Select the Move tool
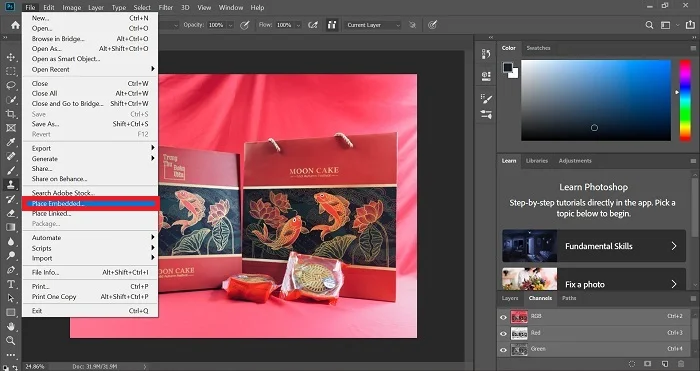The image size is (700, 371). click(11, 57)
